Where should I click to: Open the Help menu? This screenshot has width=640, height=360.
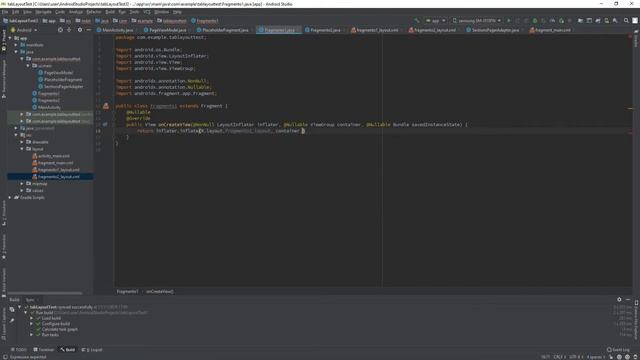click(x=177, y=12)
